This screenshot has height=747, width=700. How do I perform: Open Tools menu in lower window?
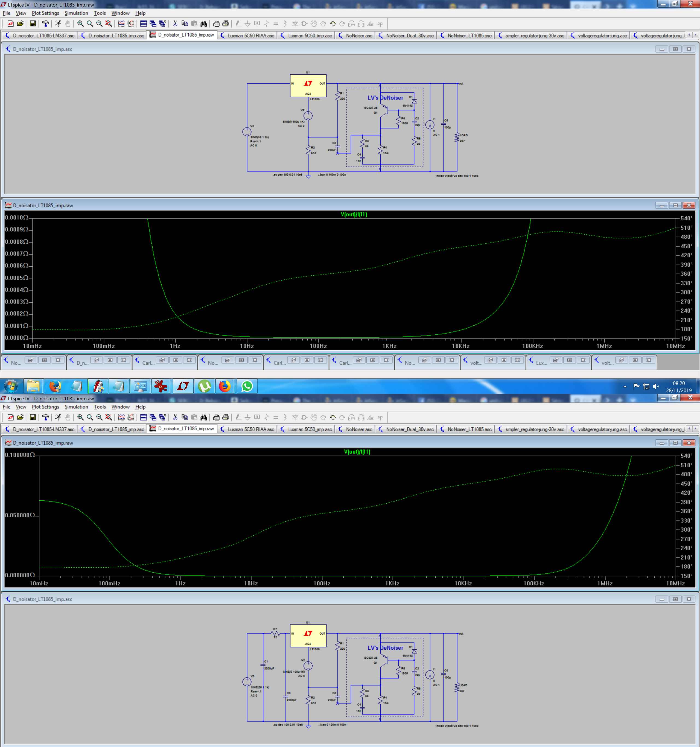tap(100, 407)
